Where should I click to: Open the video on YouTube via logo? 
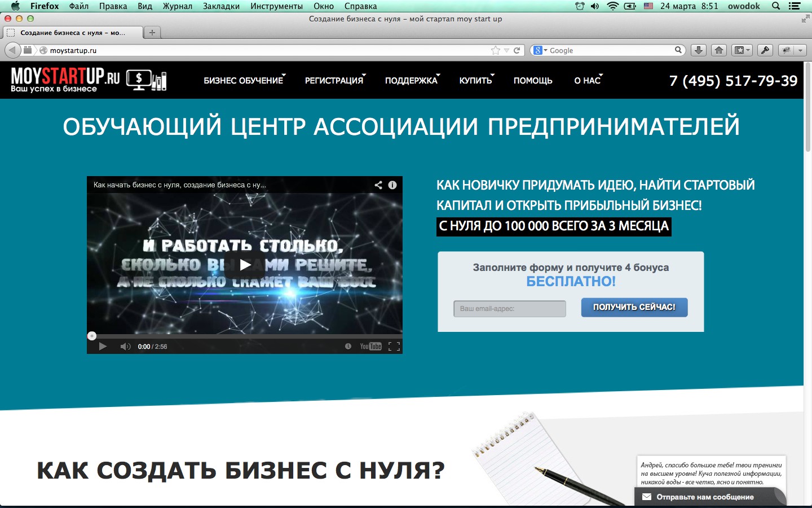tap(370, 347)
